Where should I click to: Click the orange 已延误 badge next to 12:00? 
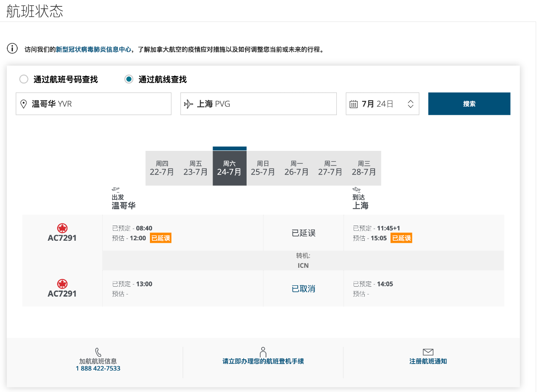pyautogui.click(x=160, y=238)
